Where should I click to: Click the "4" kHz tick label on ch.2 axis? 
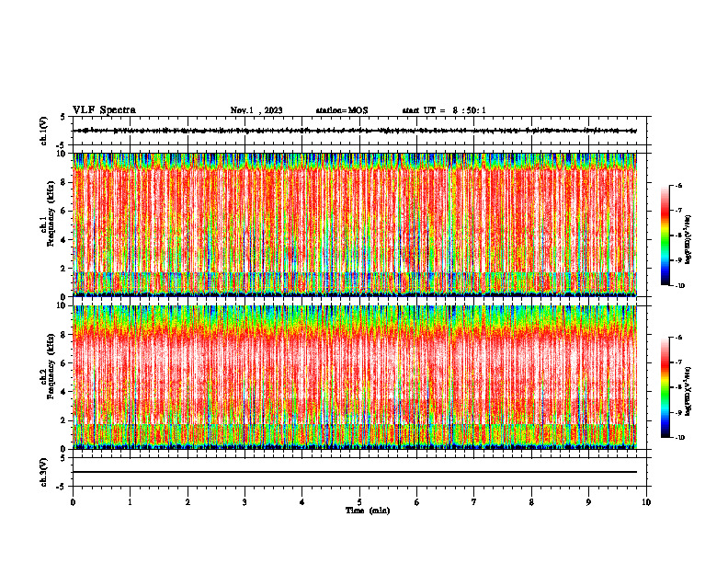[x=64, y=392]
